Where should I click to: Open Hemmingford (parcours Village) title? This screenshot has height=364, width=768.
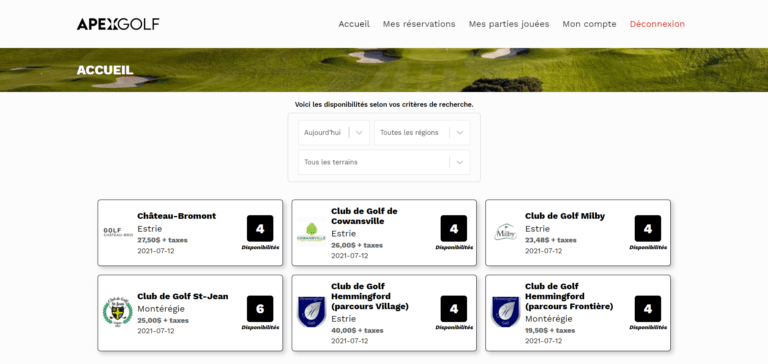point(370,296)
